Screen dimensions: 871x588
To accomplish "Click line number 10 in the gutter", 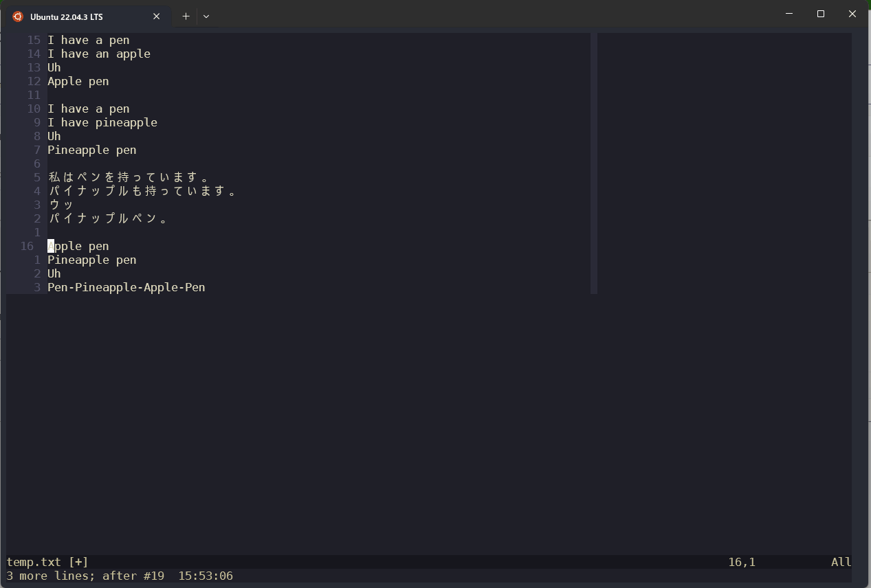I will tap(32, 109).
